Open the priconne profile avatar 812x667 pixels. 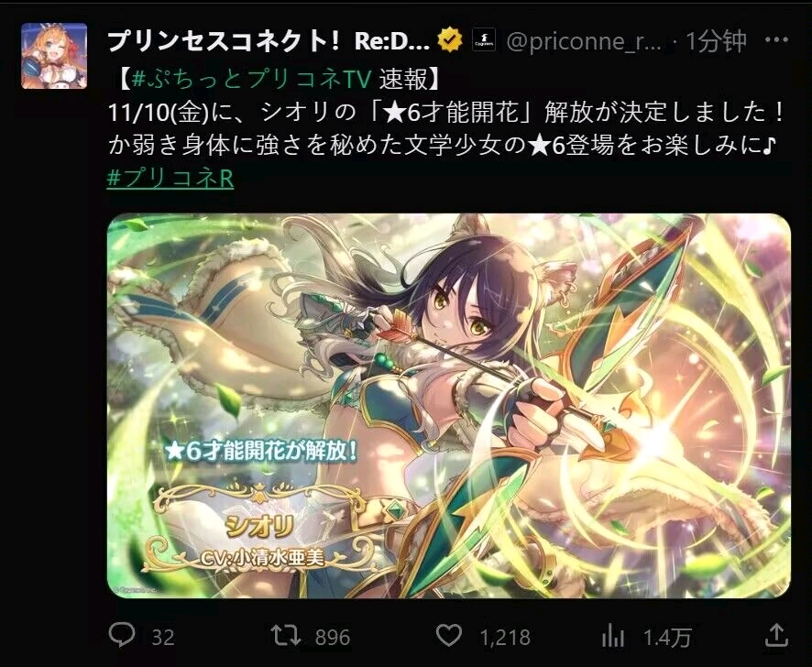(x=54, y=56)
